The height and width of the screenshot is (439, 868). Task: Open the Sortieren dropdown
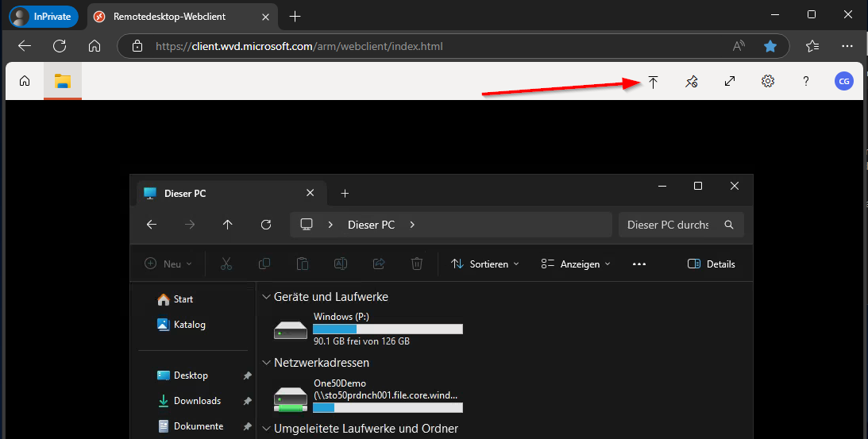click(485, 264)
